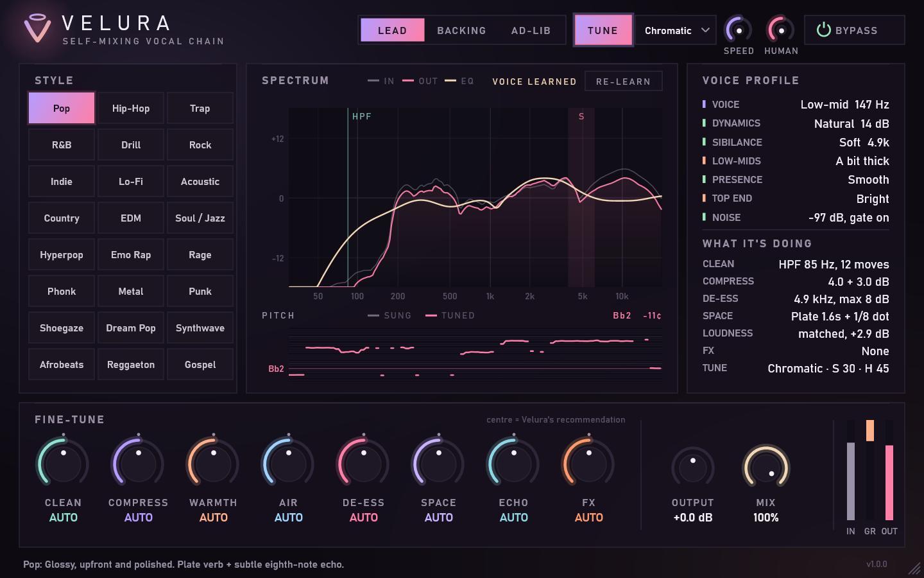Toggle Bypass on the plugin

pos(854,30)
